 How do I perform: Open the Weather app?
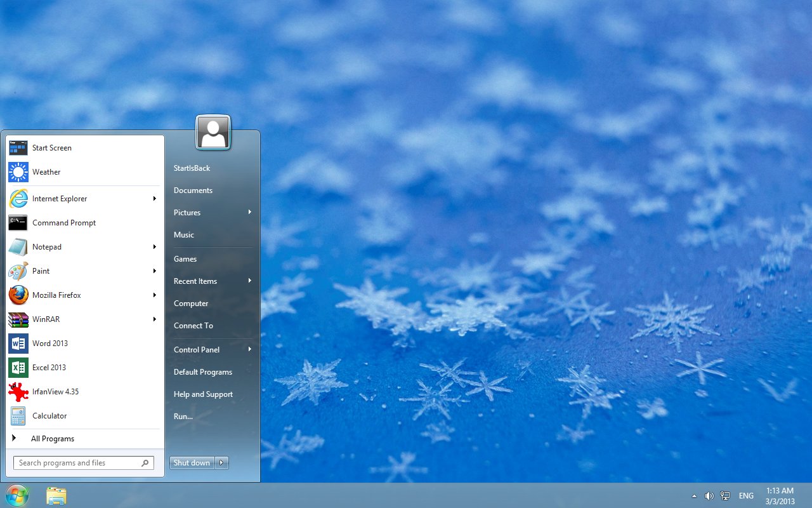click(46, 172)
